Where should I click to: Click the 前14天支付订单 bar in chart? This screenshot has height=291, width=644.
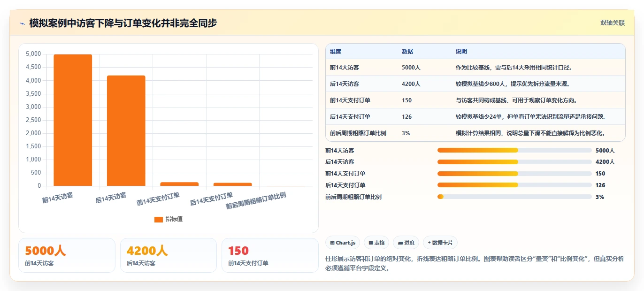click(179, 184)
